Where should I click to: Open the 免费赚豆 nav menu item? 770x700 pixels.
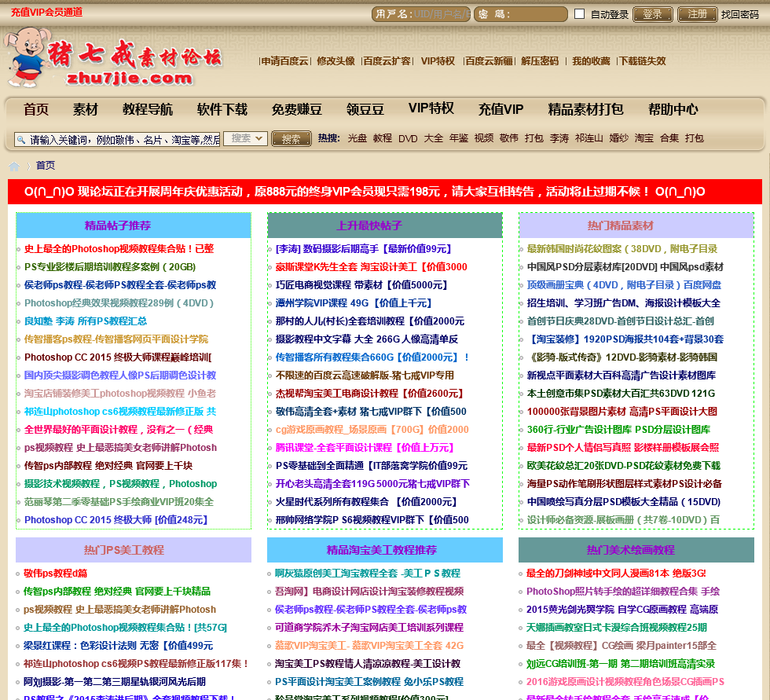297,109
